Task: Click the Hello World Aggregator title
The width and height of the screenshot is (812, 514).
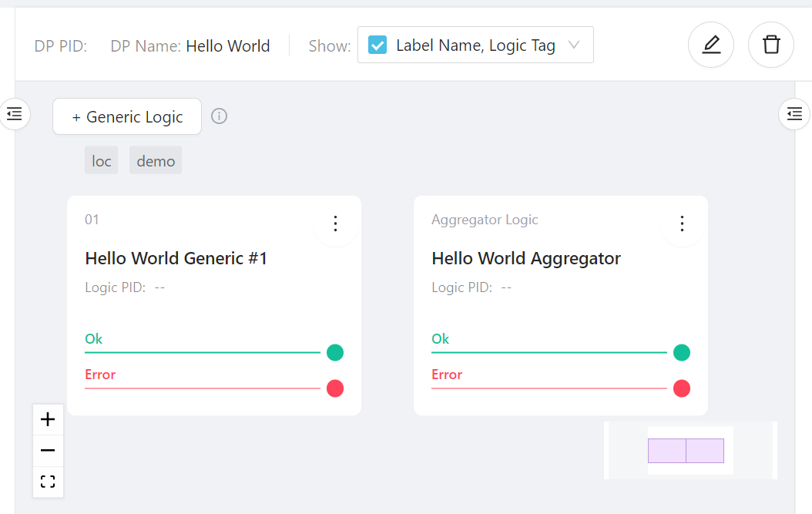Action: (x=525, y=258)
